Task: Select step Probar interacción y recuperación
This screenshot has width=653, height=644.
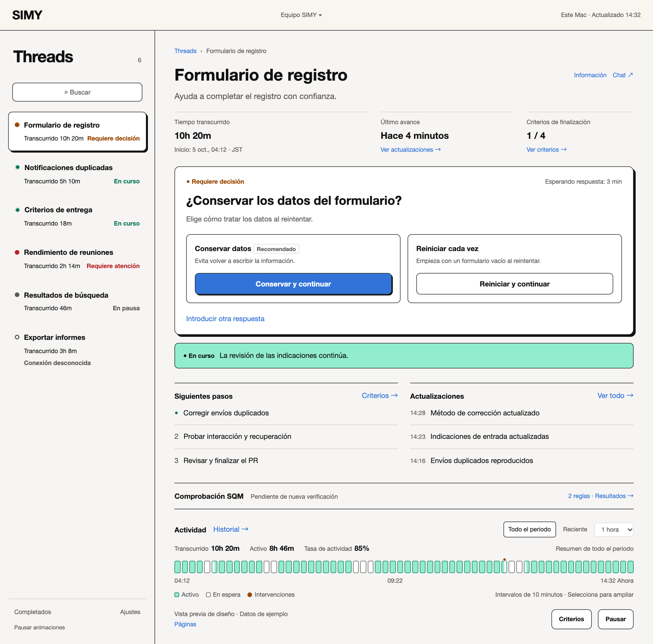Action: pyautogui.click(x=286, y=436)
